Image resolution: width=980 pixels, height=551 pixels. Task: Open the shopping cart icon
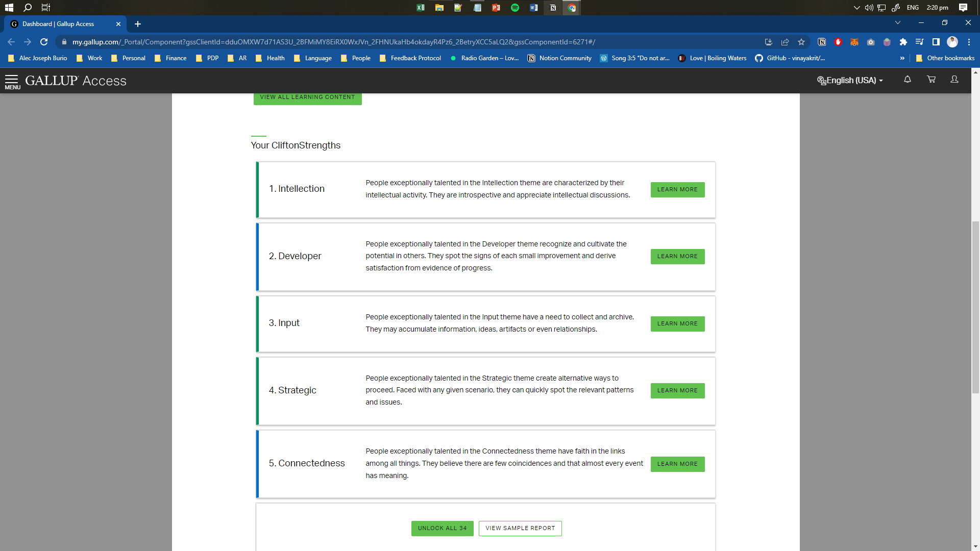coord(932,80)
